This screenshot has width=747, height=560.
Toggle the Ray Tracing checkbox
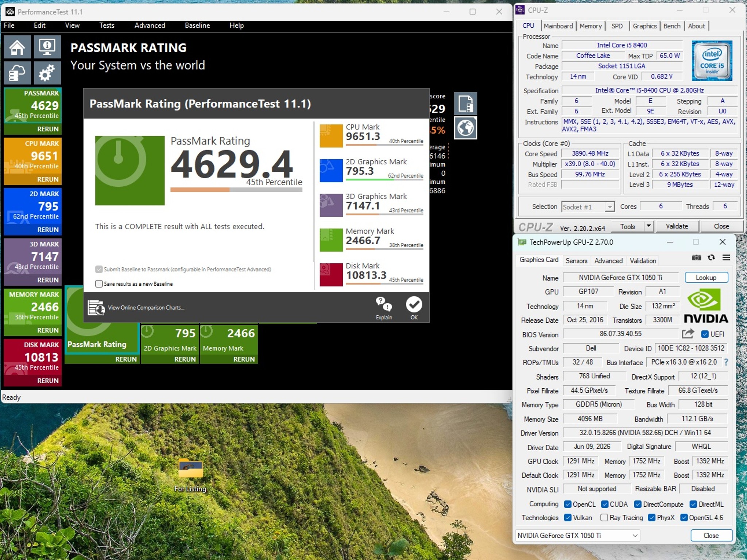click(604, 518)
